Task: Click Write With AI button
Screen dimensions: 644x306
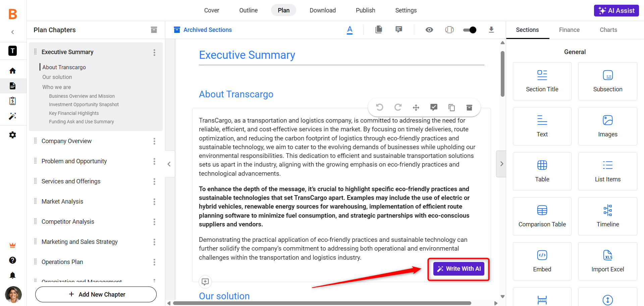Action: point(459,269)
